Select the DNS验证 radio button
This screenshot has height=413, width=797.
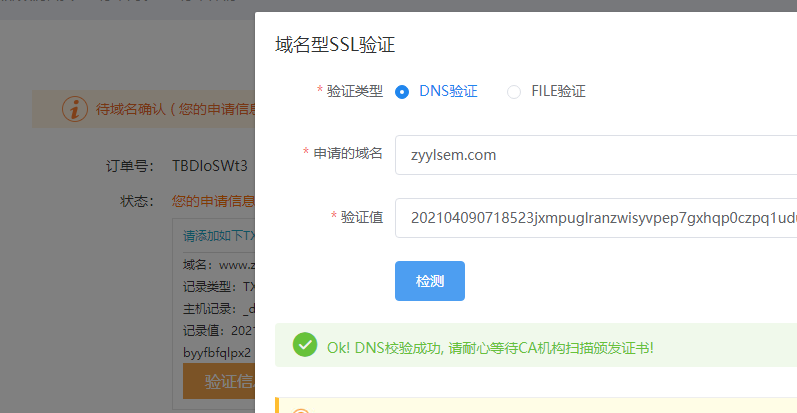coord(402,92)
